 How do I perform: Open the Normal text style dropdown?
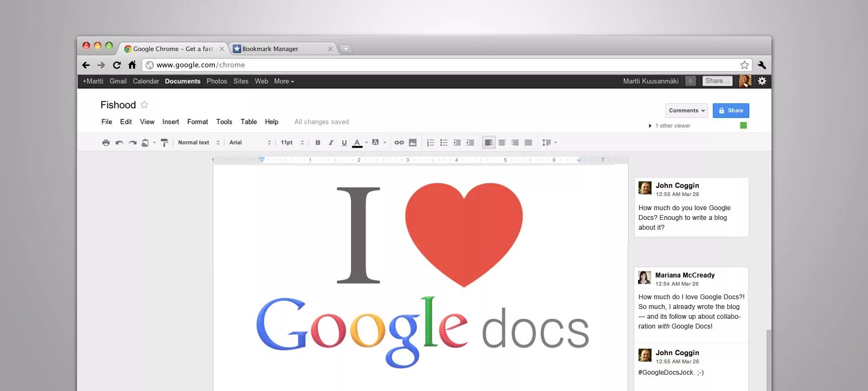(199, 143)
